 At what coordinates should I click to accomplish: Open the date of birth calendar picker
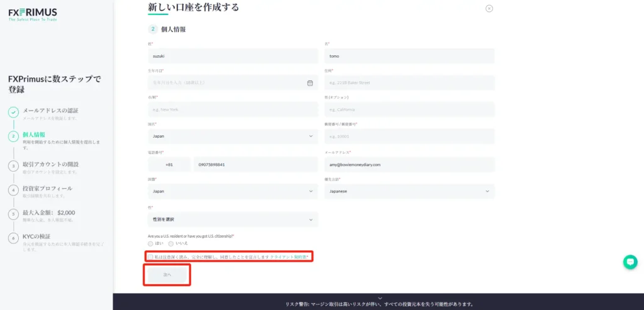pyautogui.click(x=310, y=82)
